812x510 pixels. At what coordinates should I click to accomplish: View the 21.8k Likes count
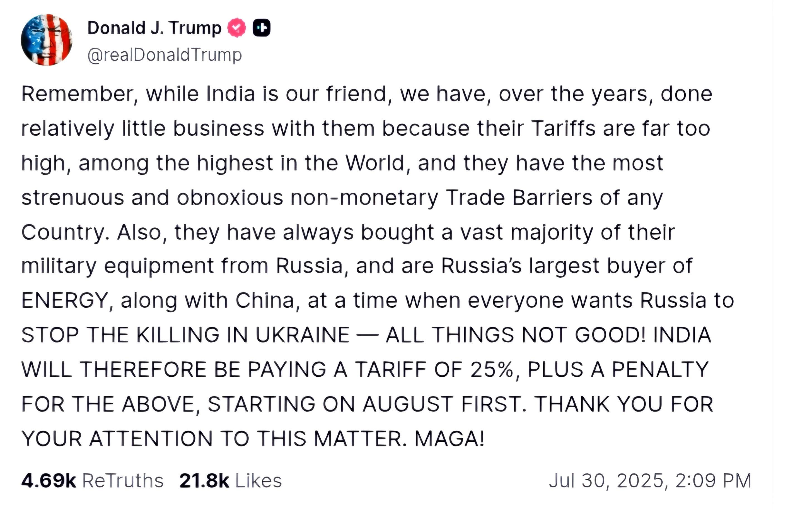[x=204, y=481]
